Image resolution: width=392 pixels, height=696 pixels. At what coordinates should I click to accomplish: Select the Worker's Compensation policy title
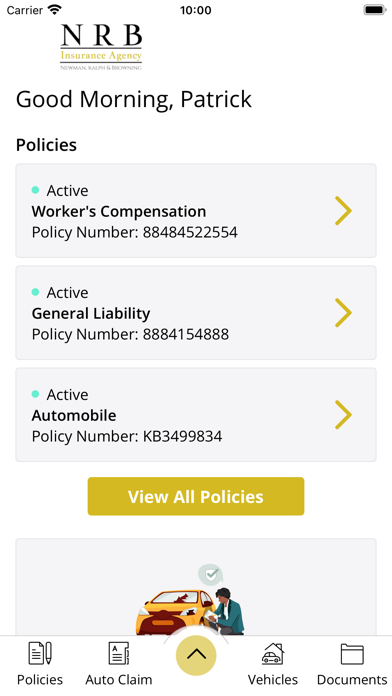click(x=119, y=211)
